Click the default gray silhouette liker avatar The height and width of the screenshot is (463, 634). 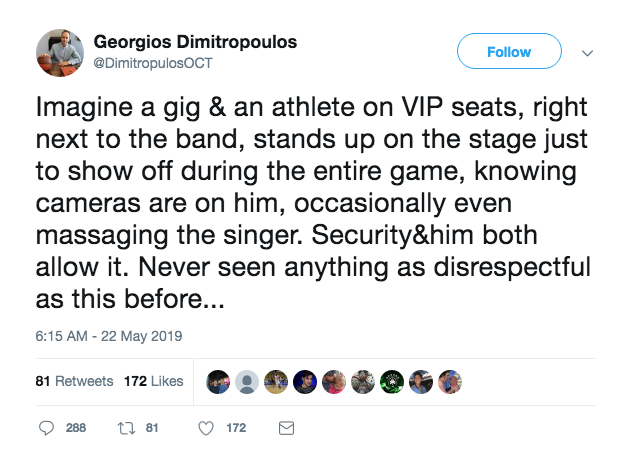coord(246,381)
